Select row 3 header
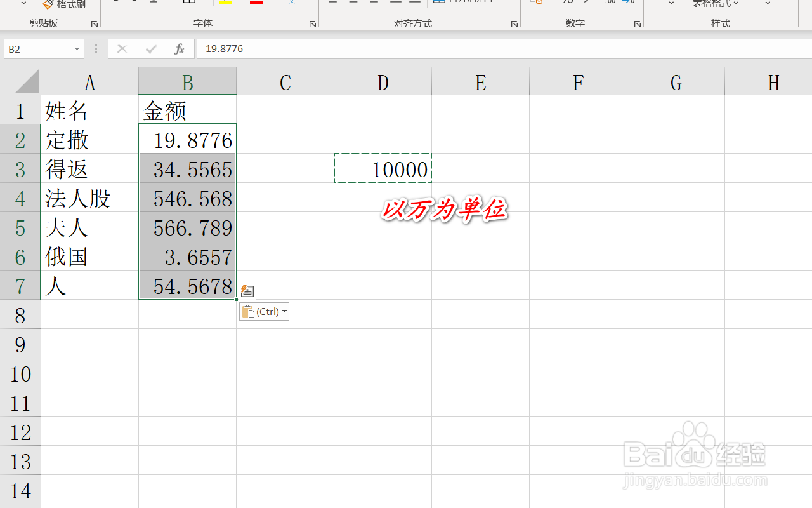The image size is (812, 508). click(x=20, y=169)
